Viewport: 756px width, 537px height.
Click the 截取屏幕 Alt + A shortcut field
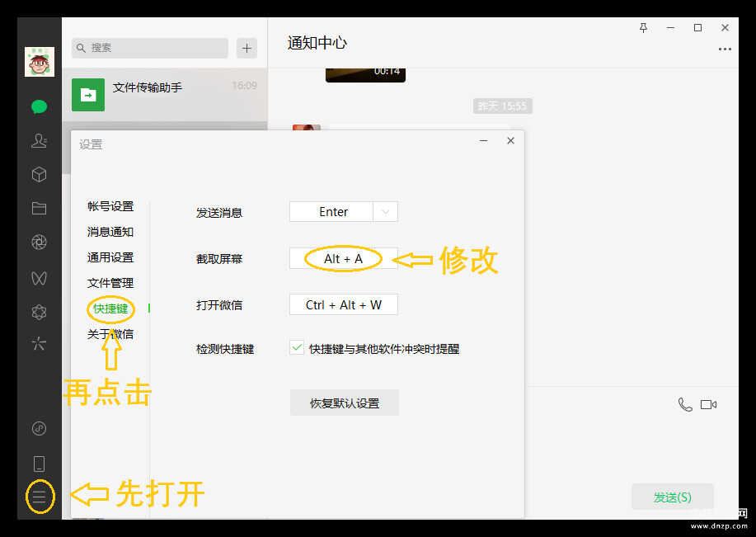[343, 259]
